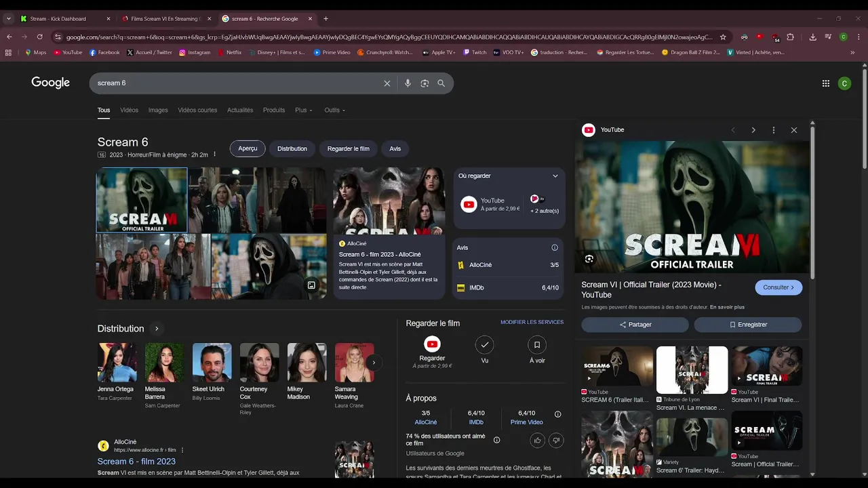Viewport: 868px width, 488px height.
Task: Click the Enregistrer button
Action: (x=748, y=325)
